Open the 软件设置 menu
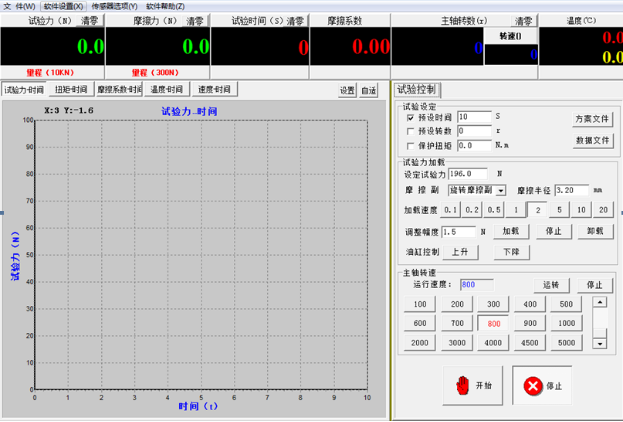This screenshot has height=422, width=623. (x=64, y=6)
